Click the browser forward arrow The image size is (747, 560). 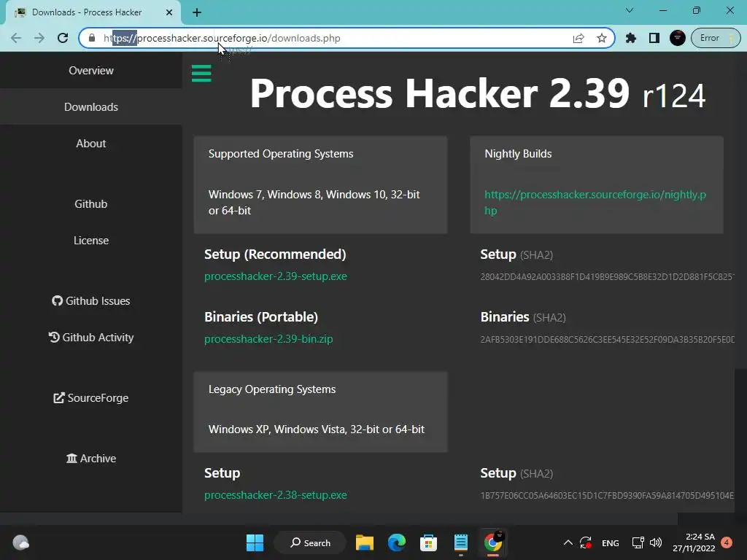pos(39,38)
